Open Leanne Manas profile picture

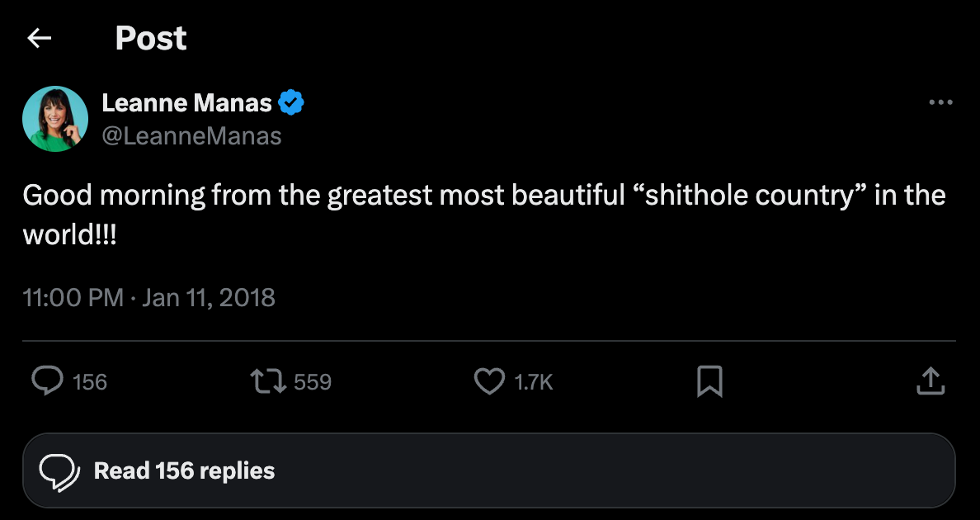click(x=55, y=119)
